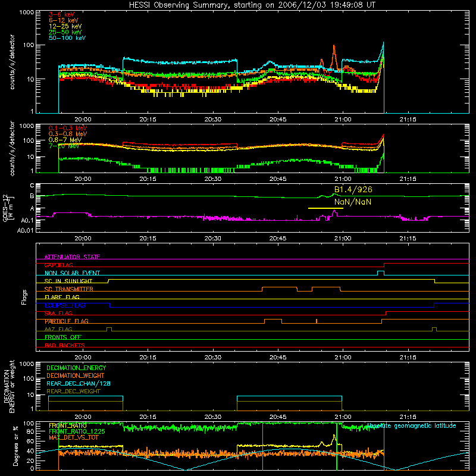This screenshot has width=476, height=476.
Task: Click the DECIMATION_WEIGHT legend label
Action: pyautogui.click(x=76, y=376)
